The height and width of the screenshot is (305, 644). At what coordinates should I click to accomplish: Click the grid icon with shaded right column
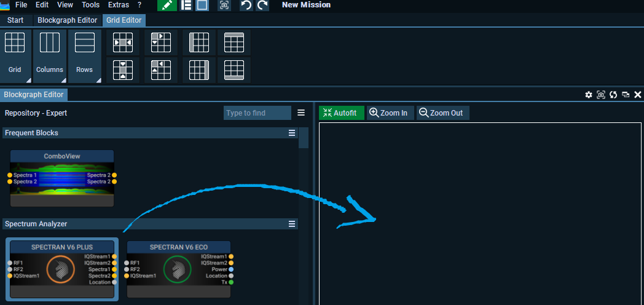tap(199, 70)
